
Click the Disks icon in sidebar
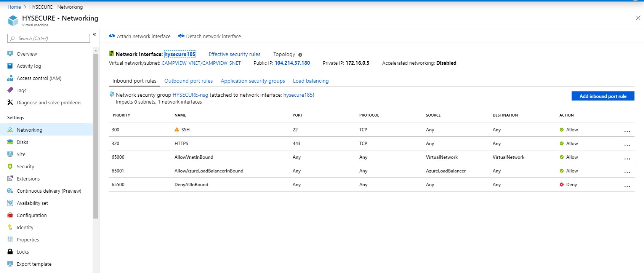tap(10, 142)
